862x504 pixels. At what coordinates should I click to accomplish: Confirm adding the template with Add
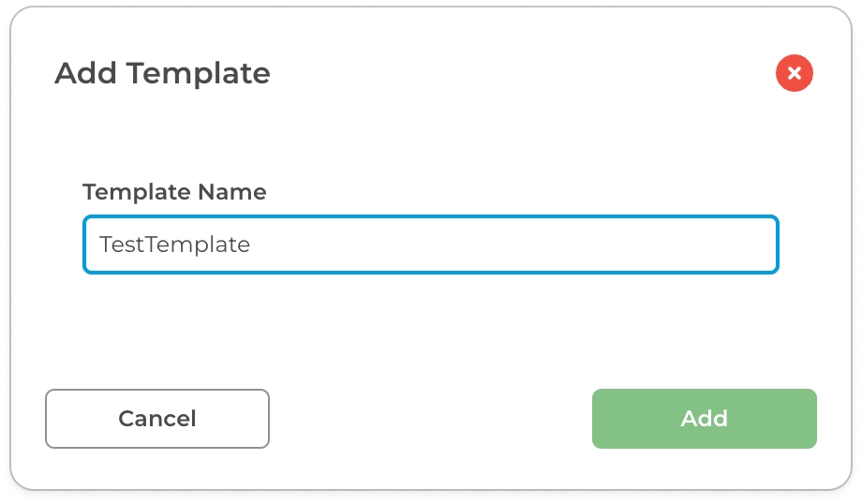point(704,419)
